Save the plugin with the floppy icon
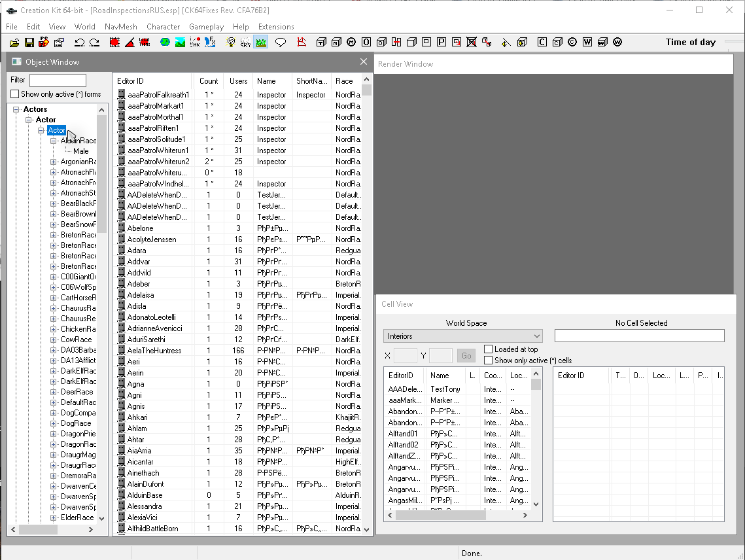 point(29,43)
